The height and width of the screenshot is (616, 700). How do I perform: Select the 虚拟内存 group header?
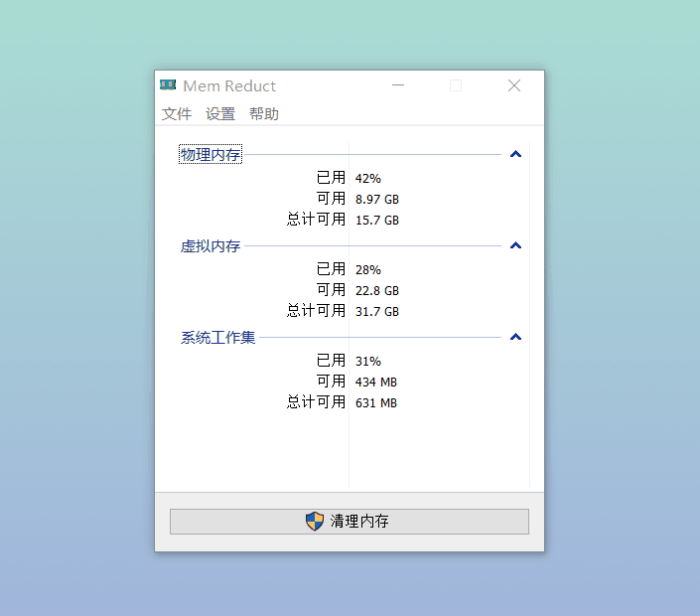tap(210, 246)
